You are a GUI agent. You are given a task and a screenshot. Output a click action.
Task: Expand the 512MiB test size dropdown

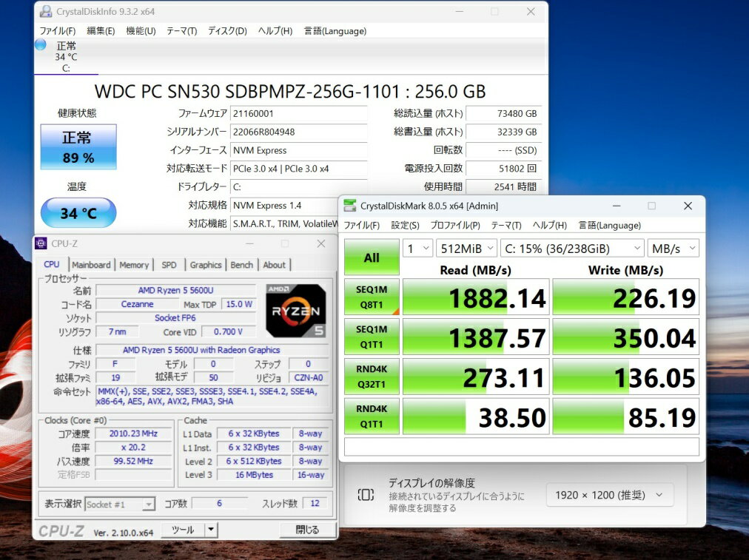[466, 249]
